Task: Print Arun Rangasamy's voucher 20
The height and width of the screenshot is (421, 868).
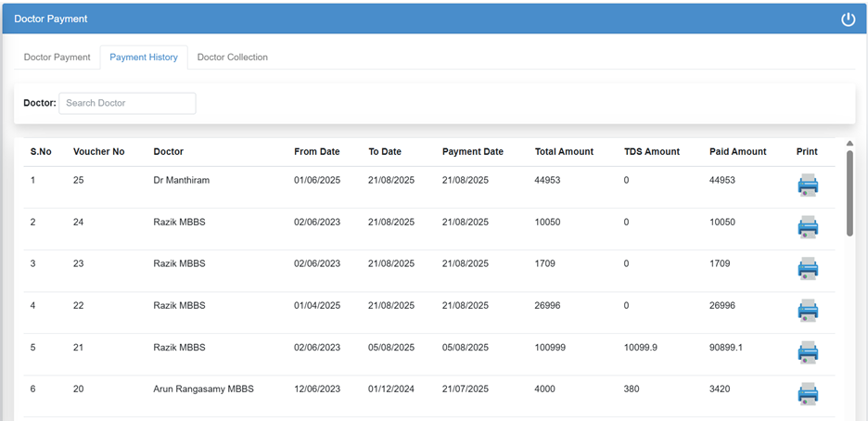Action: (808, 394)
